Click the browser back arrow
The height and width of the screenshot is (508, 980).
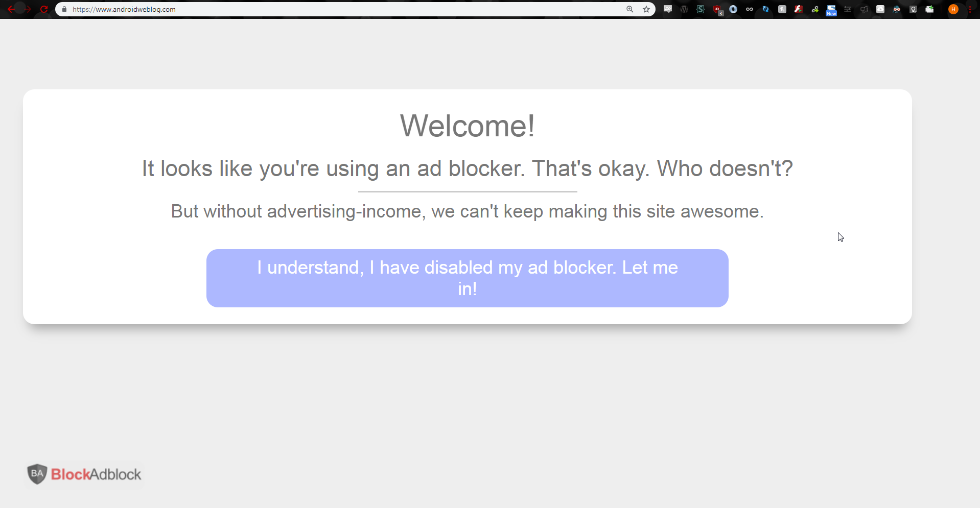coord(11,9)
